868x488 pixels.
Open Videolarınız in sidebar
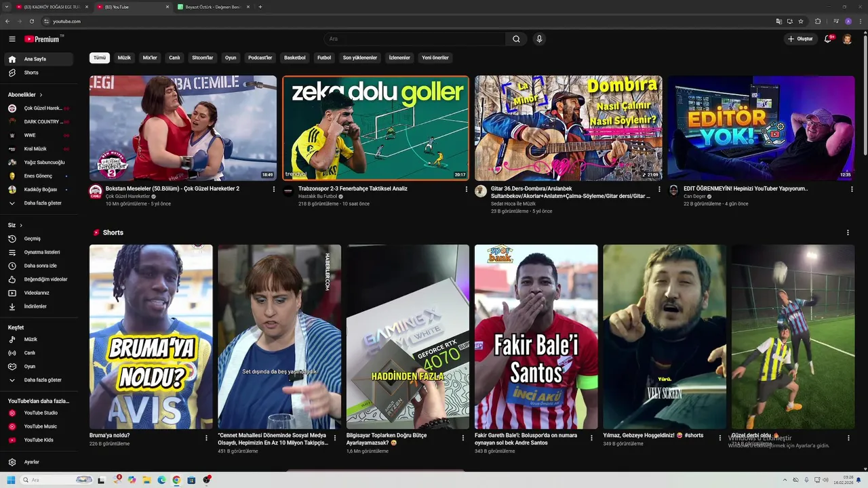[40, 293]
